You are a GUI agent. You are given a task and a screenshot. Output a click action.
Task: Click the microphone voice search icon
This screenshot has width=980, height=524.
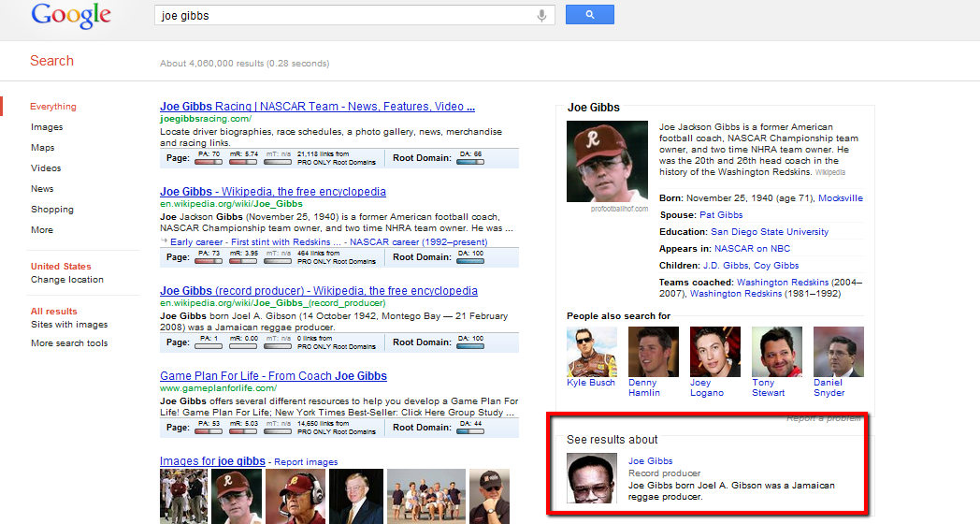[x=541, y=16]
